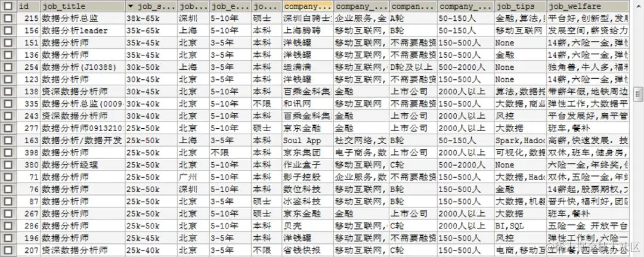The width and height of the screenshot is (644, 257).
Task: Check the box for row id 215
Action: 8,18
